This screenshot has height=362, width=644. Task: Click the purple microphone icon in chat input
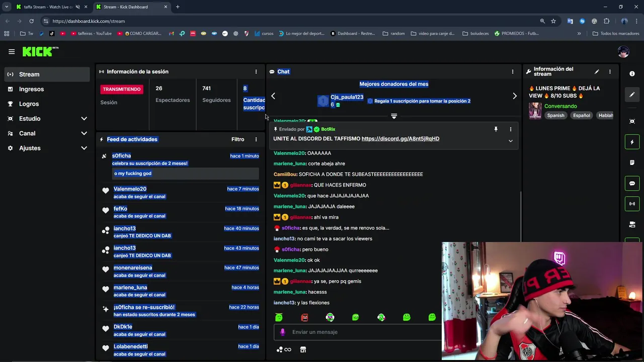pyautogui.click(x=282, y=332)
